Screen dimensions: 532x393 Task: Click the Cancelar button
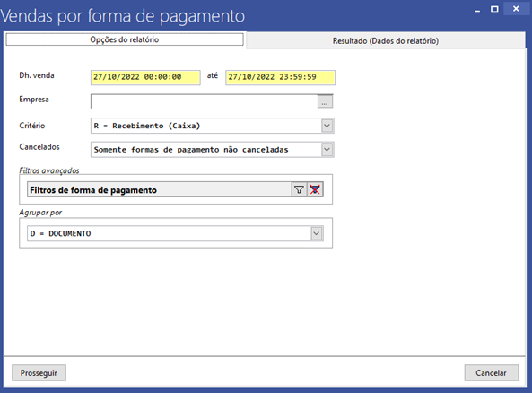pos(492,373)
